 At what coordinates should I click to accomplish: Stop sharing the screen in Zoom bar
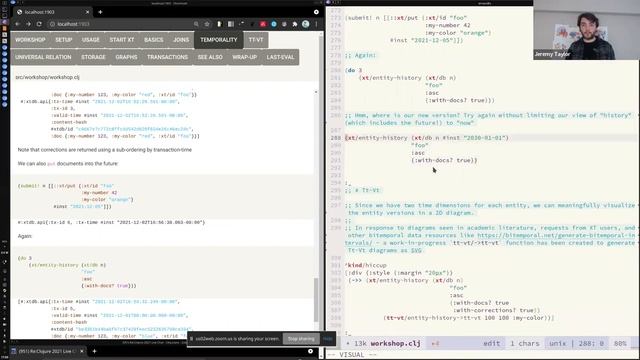pos(301,339)
